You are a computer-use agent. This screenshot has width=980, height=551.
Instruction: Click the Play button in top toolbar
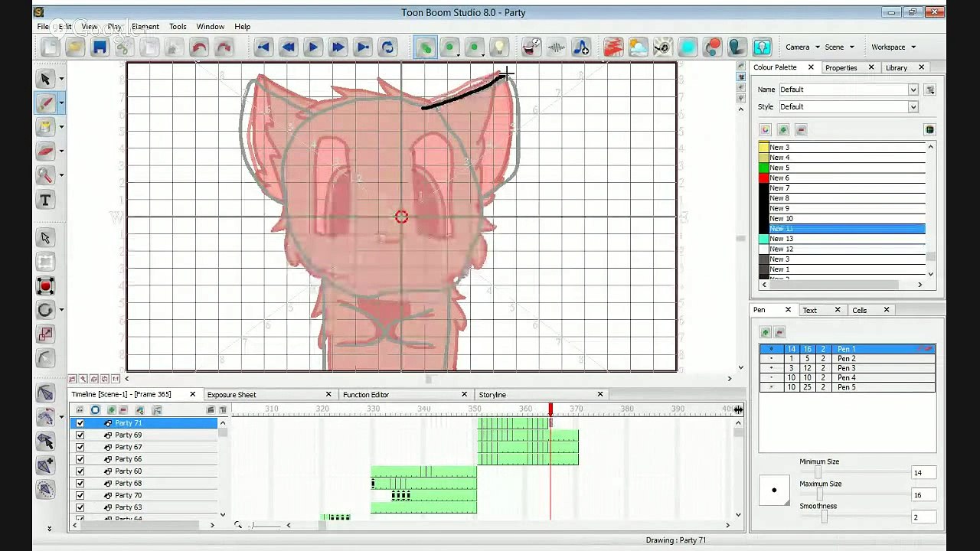tap(312, 47)
